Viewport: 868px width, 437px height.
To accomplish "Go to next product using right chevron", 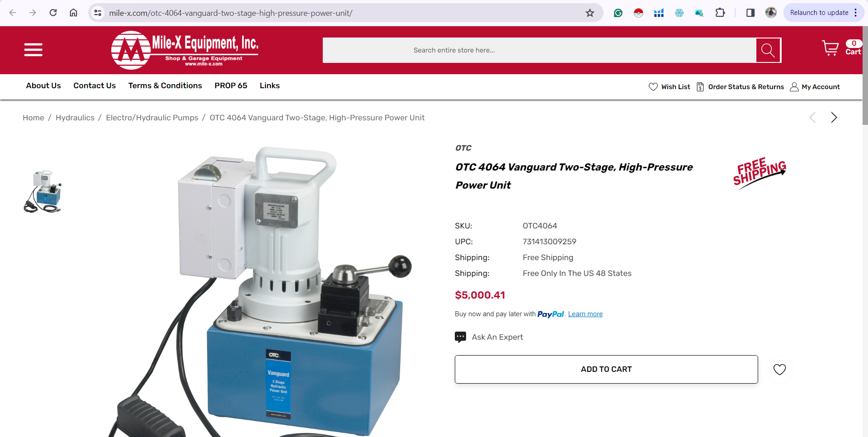I will point(834,118).
